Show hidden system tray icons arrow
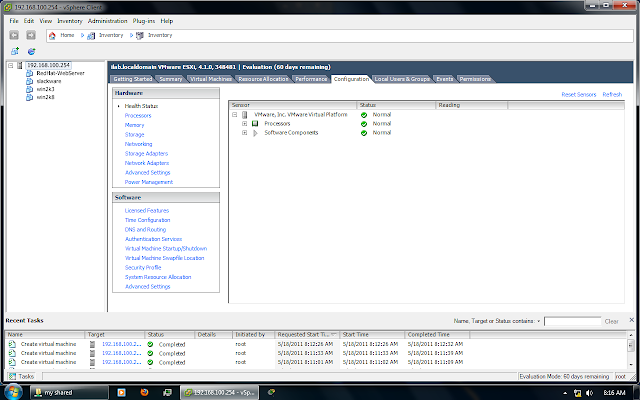Viewport: 640px width, 400px height. pyautogui.click(x=565, y=393)
